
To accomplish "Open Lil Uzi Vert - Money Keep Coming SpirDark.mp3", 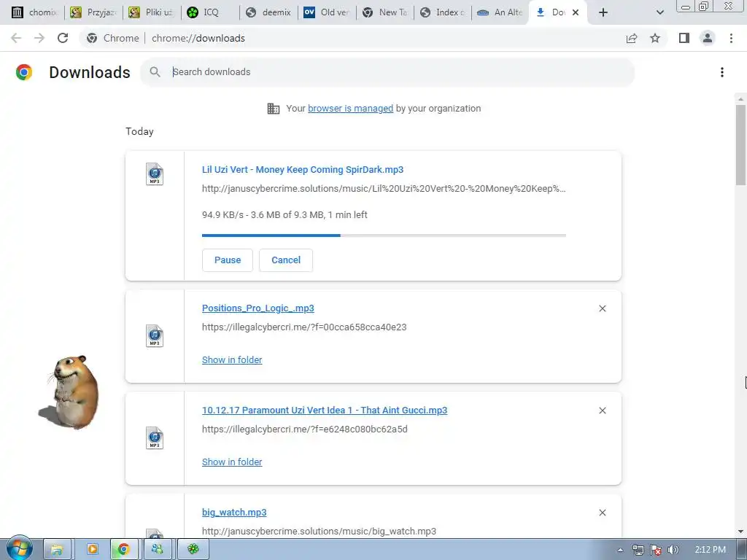I will pyautogui.click(x=303, y=169).
